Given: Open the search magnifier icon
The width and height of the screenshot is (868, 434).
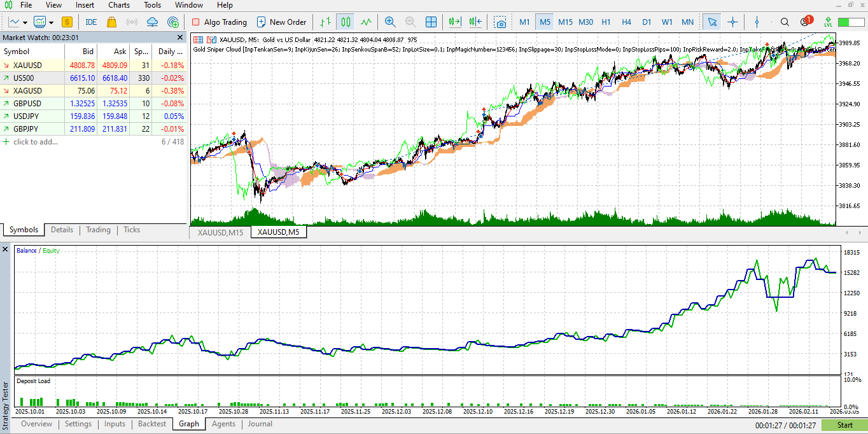Looking at the screenshot, I should 785,22.
